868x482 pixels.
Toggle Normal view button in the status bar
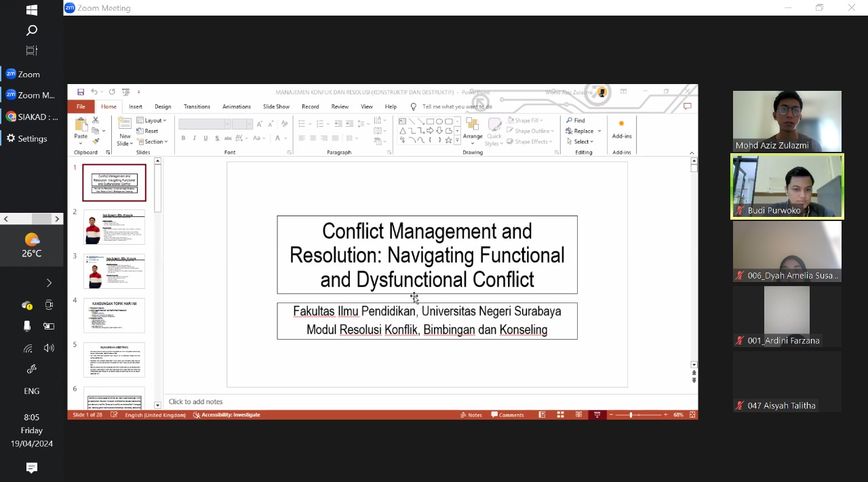pyautogui.click(x=542, y=415)
